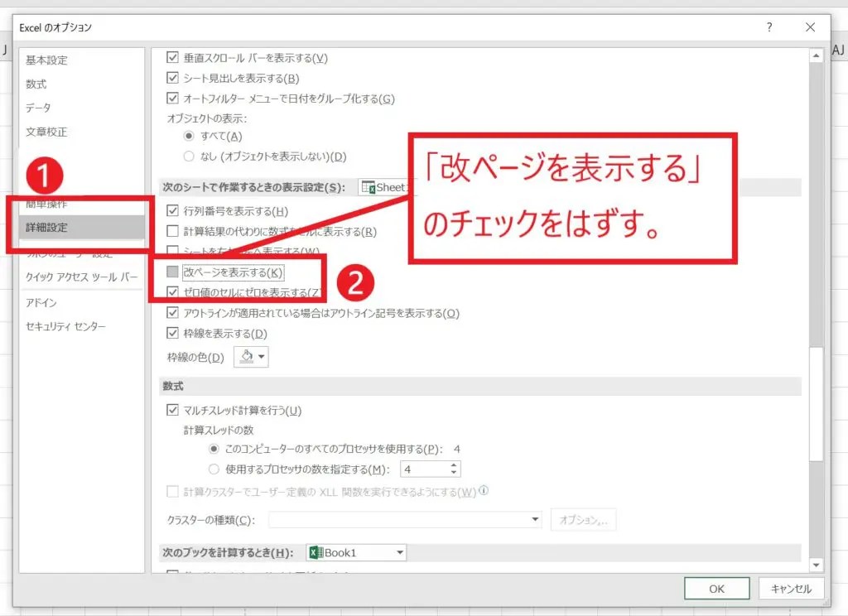Toggle 垂直スクロール バーを表示する checkbox

click(172, 57)
